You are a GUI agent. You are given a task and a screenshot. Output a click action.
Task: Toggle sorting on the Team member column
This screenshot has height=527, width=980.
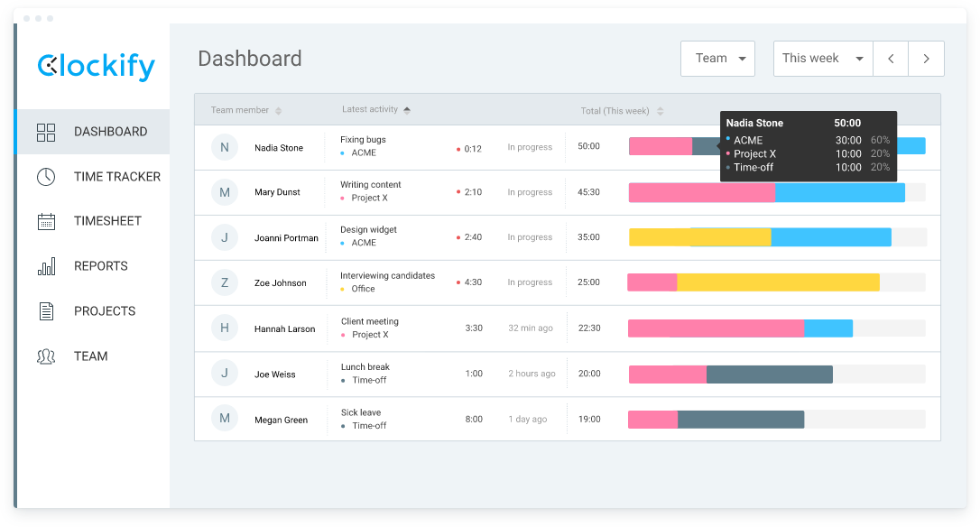point(278,109)
